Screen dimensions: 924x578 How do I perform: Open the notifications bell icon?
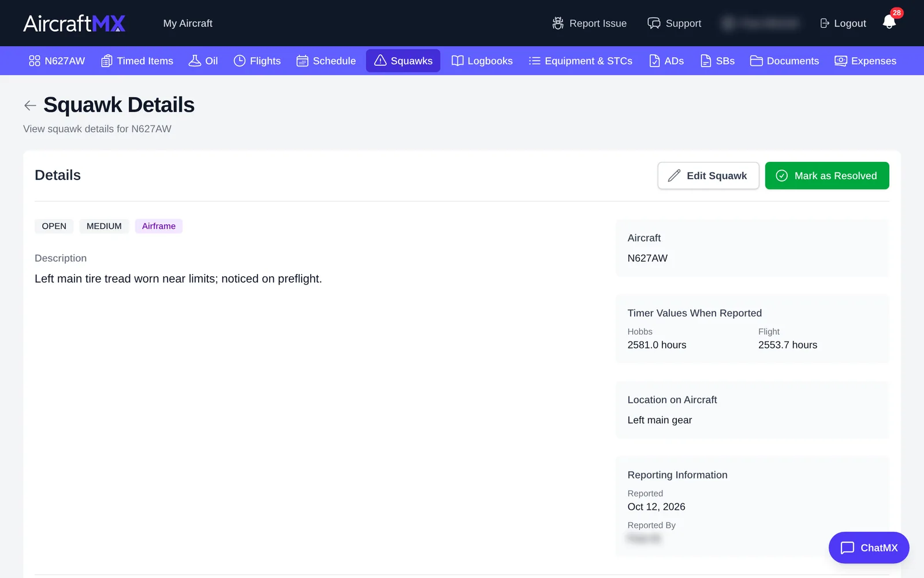889,23
